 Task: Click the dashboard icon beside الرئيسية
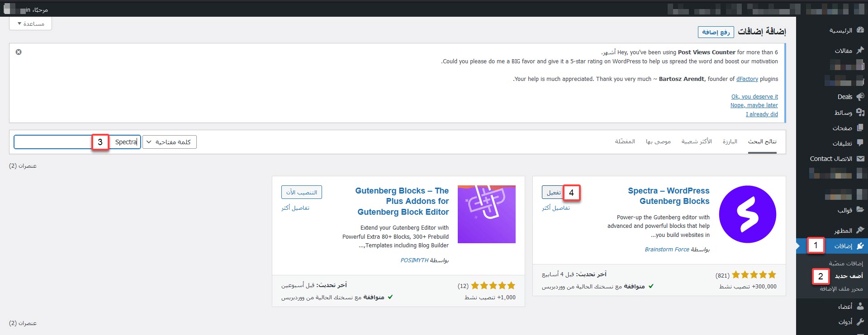860,30
